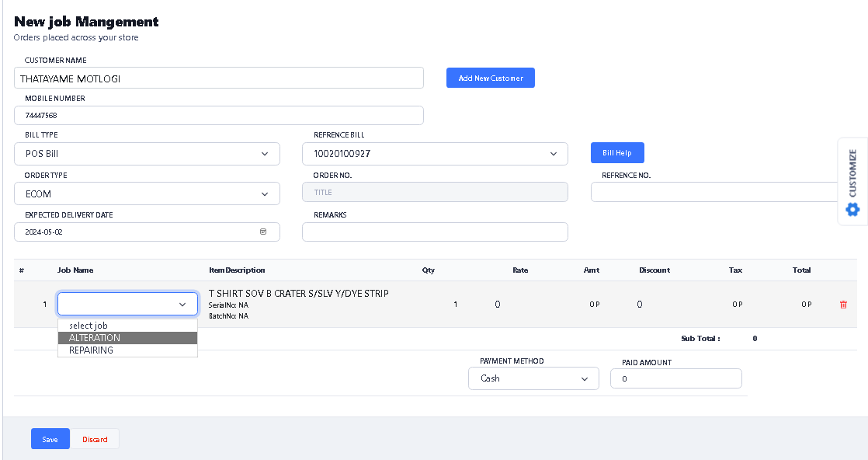Click the Remarks text field

point(435,232)
